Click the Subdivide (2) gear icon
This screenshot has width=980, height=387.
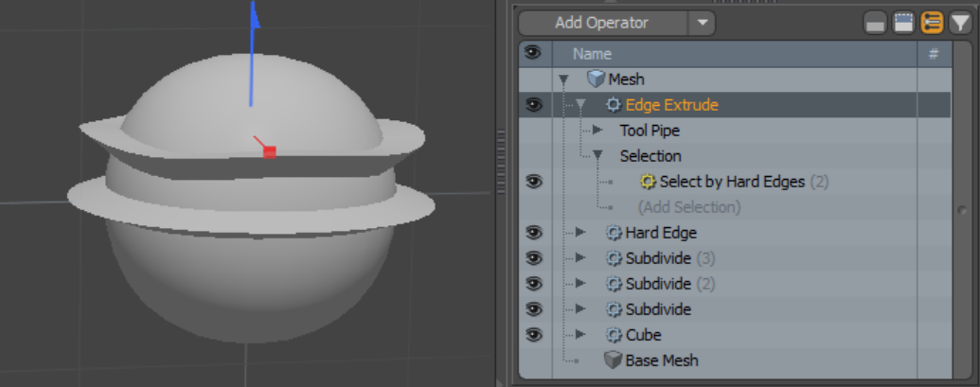[x=615, y=284]
